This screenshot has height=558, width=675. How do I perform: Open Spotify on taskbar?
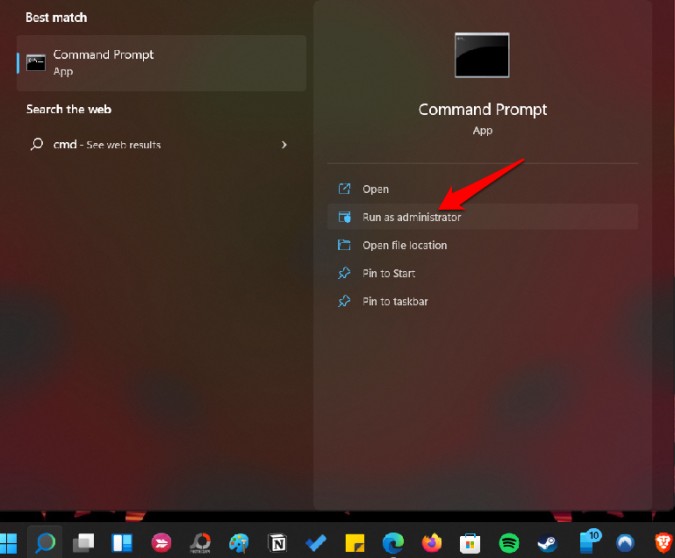point(509,542)
